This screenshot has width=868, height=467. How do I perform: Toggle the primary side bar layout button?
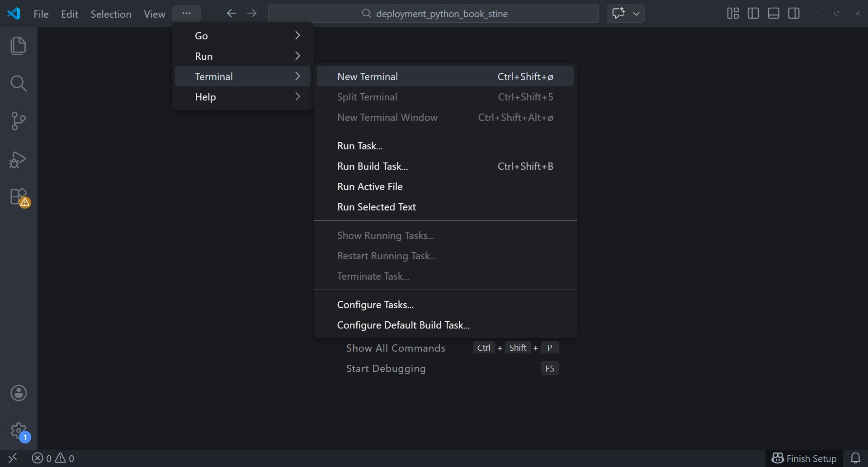pyautogui.click(x=753, y=14)
